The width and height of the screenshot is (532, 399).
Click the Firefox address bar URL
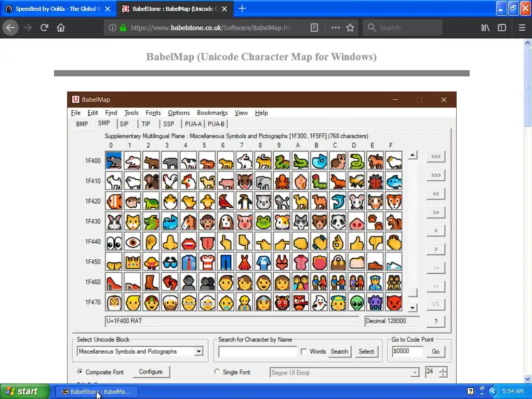click(210, 28)
